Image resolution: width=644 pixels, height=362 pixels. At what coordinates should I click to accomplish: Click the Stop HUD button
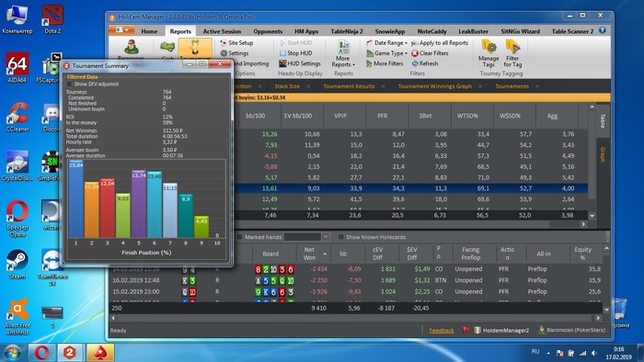coord(295,53)
